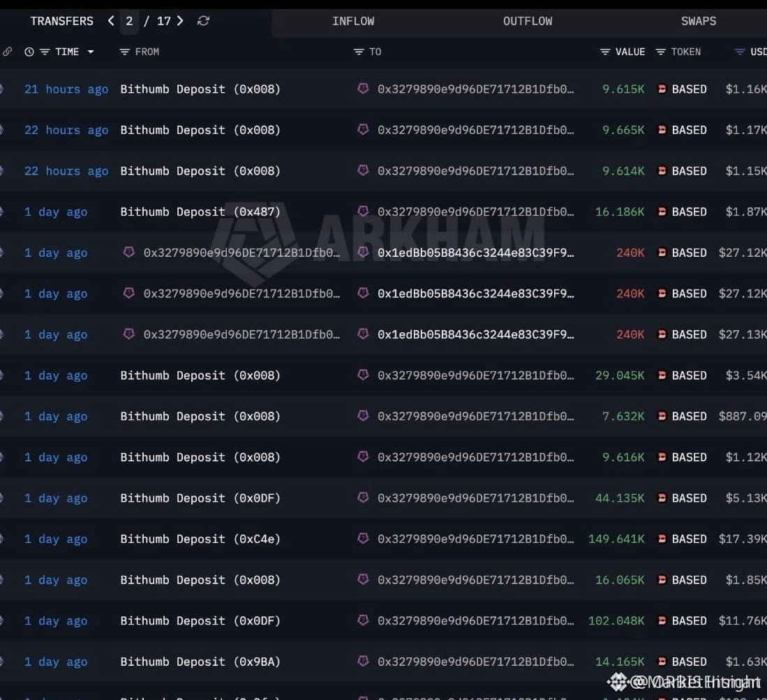767x700 pixels.
Task: Open Bithumb Deposit (0xC4e) entity
Action: (x=200, y=539)
